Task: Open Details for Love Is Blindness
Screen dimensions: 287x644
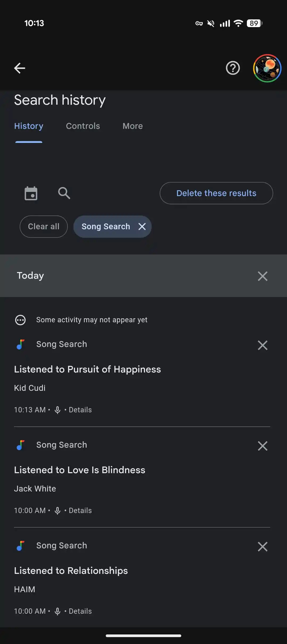Action: (x=80, y=510)
